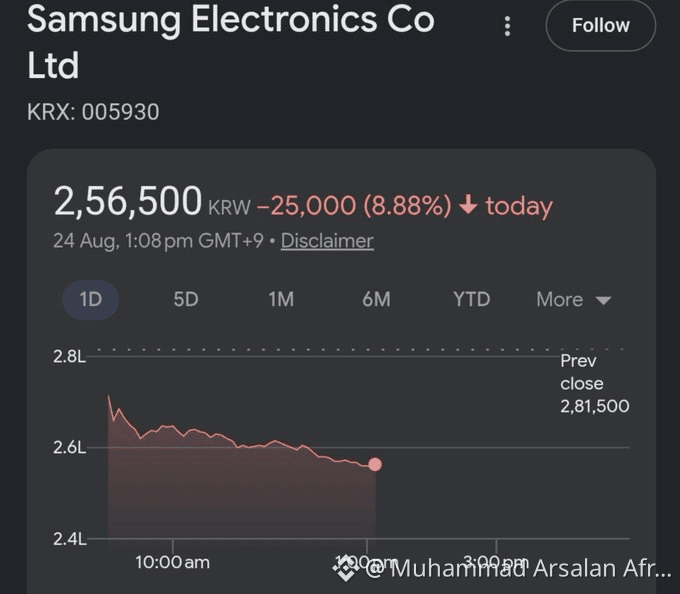680x594 pixels.
Task: Click the opening peak of chart line
Action: click(x=108, y=396)
